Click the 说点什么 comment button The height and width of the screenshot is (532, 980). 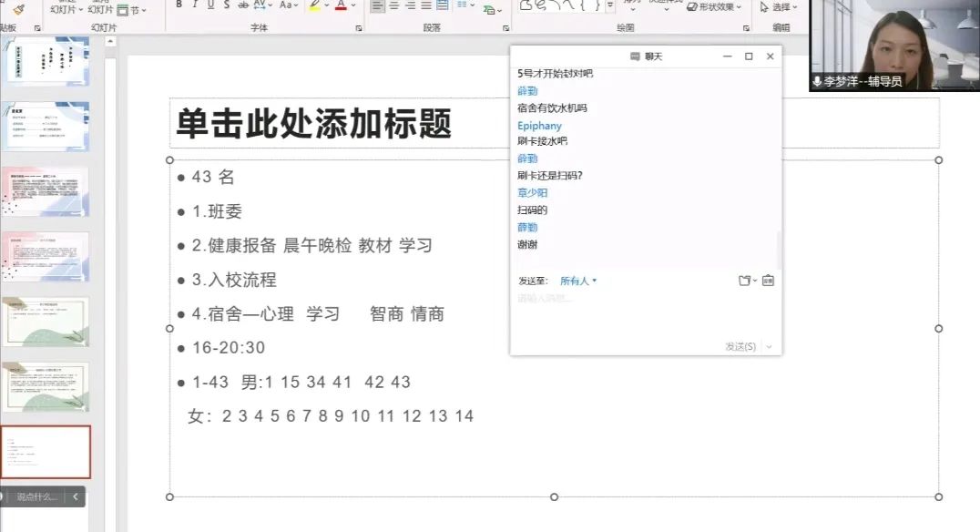36,497
